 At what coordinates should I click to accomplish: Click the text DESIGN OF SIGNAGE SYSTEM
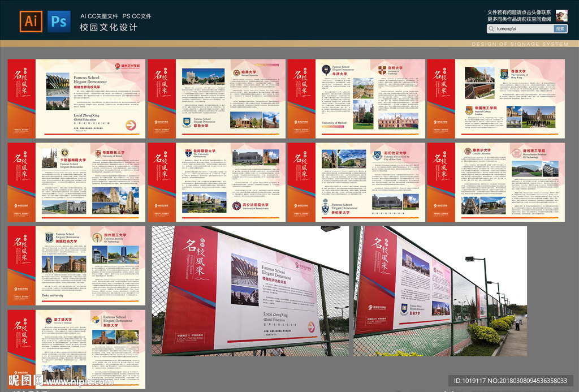[x=520, y=44]
